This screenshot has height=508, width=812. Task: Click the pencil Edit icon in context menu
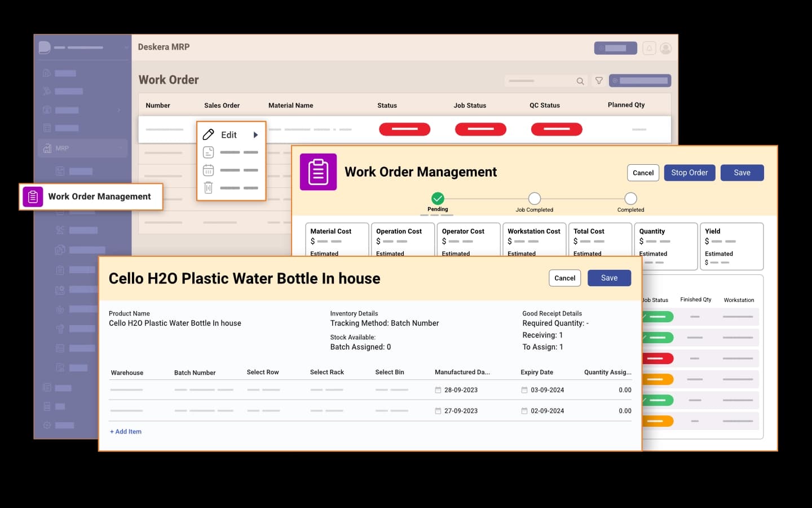coord(208,134)
